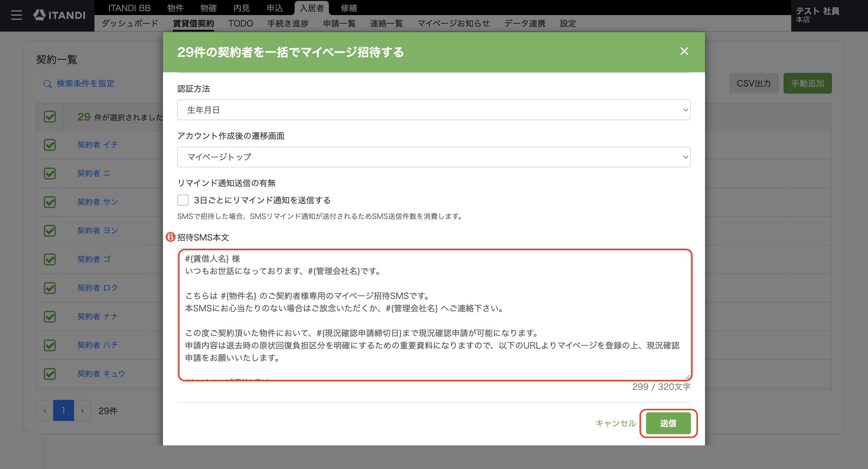
Task: Select page 1 in pagination
Action: 63,411
